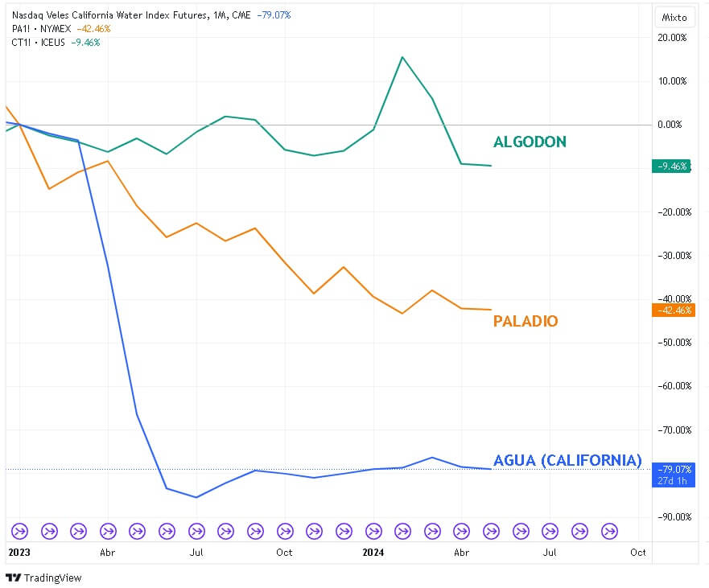The height and width of the screenshot is (588, 709).
Task: Click the 2024 label on the time axis
Action: coord(373,553)
